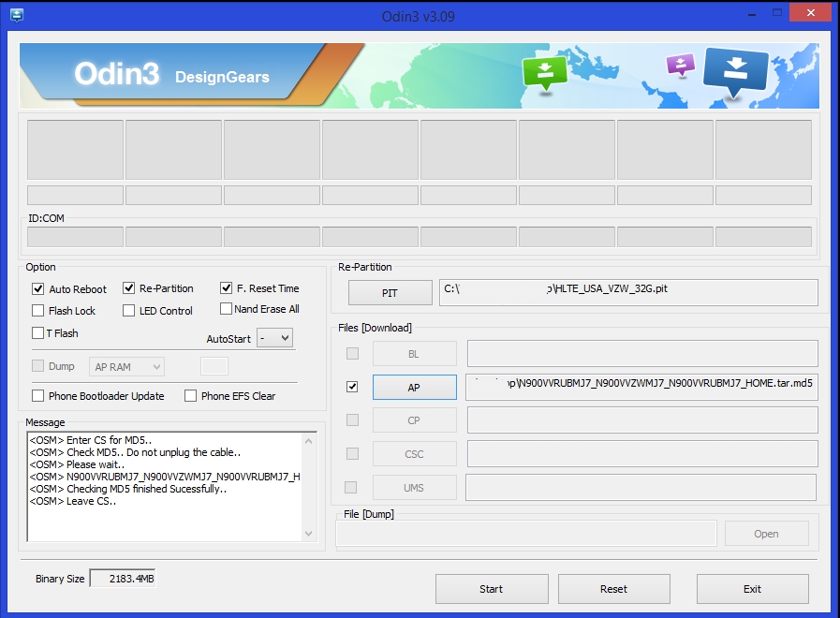This screenshot has width=840, height=618.
Task: Click the CP checkbox
Action: click(352, 419)
